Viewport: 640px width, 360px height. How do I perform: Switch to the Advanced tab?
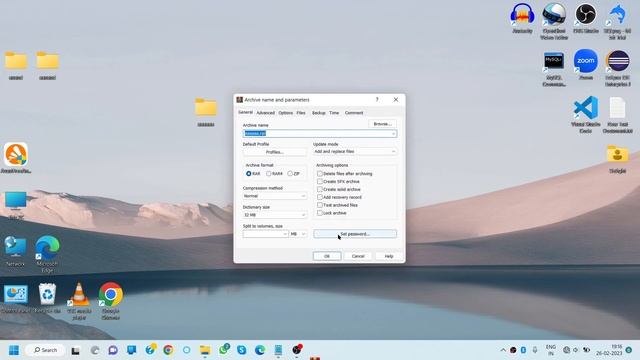click(x=265, y=113)
